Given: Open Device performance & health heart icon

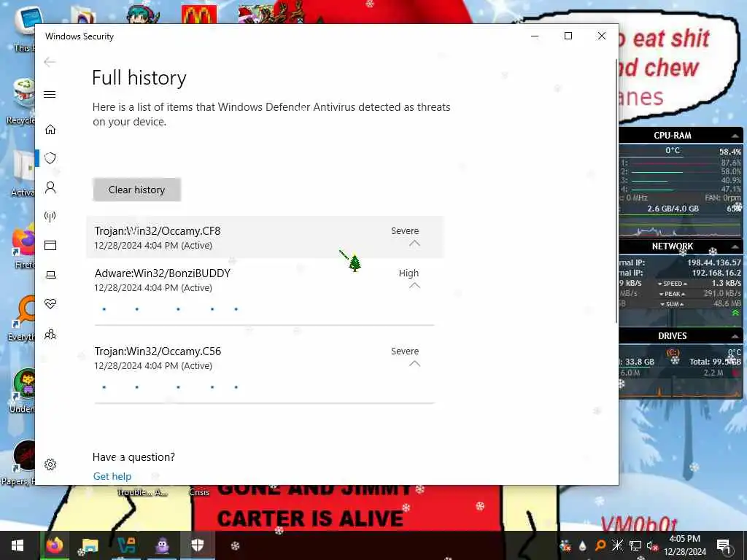Looking at the screenshot, I should point(50,304).
